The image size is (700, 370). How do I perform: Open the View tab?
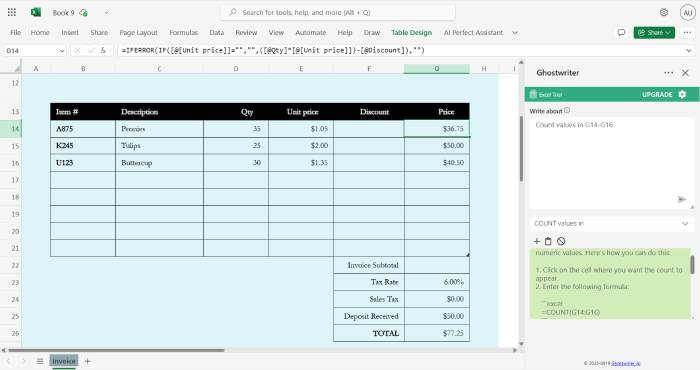[x=276, y=33]
